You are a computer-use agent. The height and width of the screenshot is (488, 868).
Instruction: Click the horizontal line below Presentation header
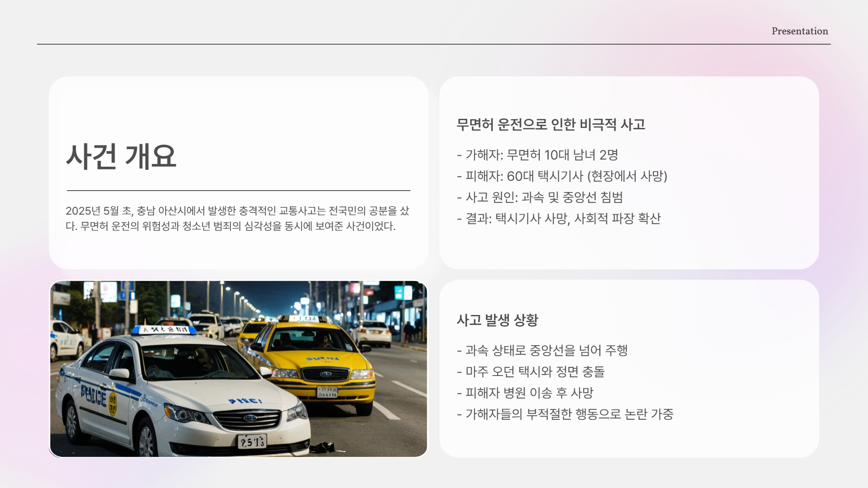(x=434, y=44)
